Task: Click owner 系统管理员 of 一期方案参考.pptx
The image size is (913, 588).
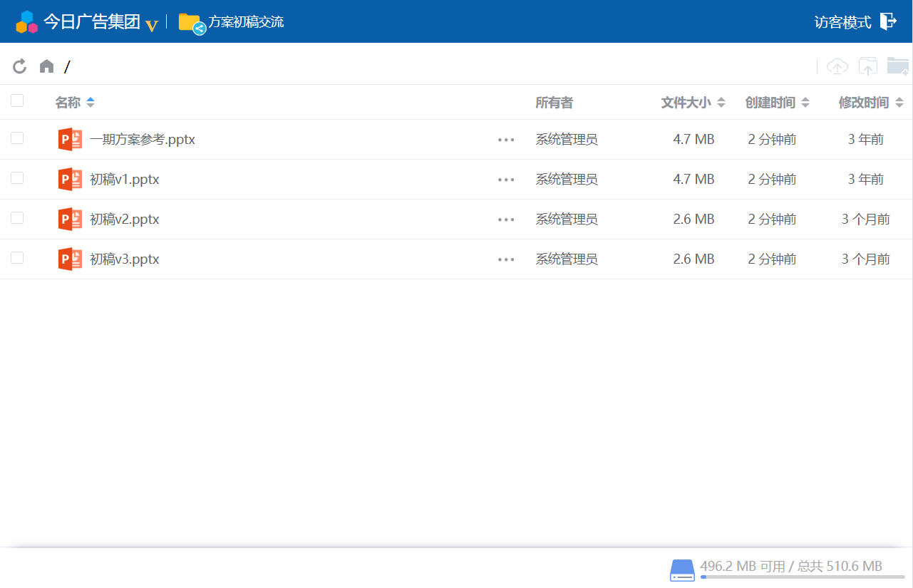Action: tap(567, 140)
